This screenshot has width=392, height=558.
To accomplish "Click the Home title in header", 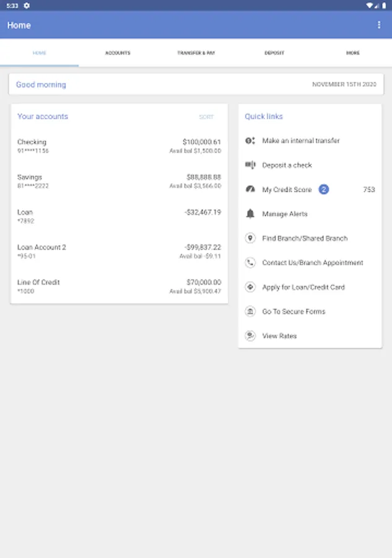I will pos(19,25).
